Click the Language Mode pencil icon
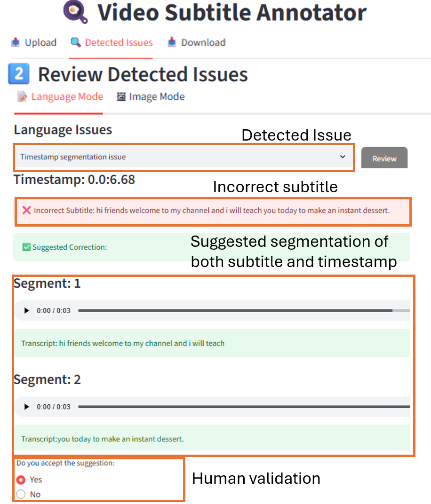431x504 pixels. pyautogui.click(x=22, y=97)
